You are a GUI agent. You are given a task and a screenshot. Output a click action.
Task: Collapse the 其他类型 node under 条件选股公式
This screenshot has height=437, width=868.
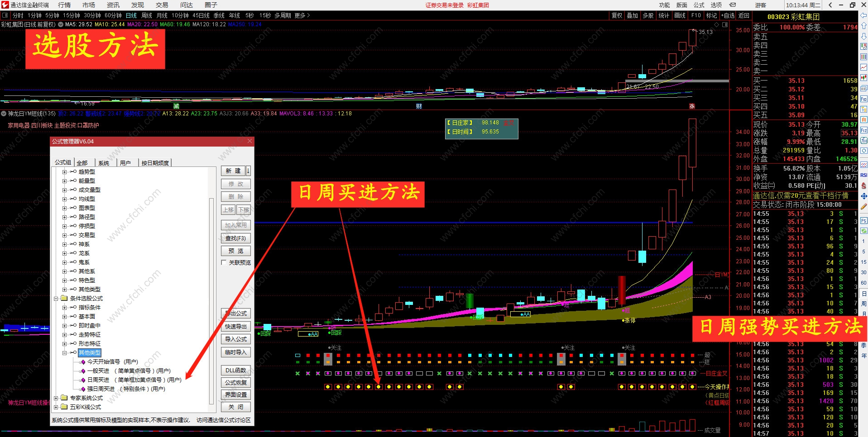[64, 353]
